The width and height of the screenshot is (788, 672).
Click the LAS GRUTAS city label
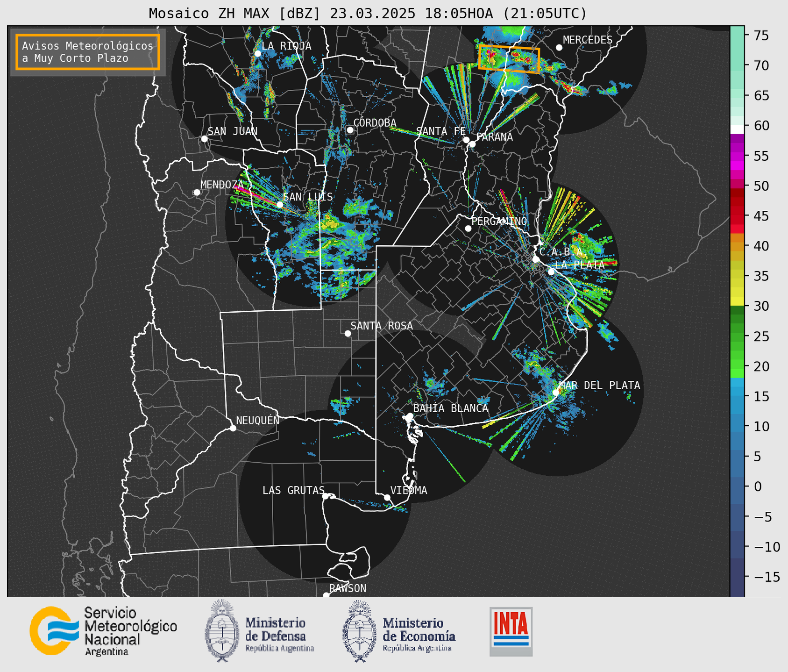coord(293,490)
